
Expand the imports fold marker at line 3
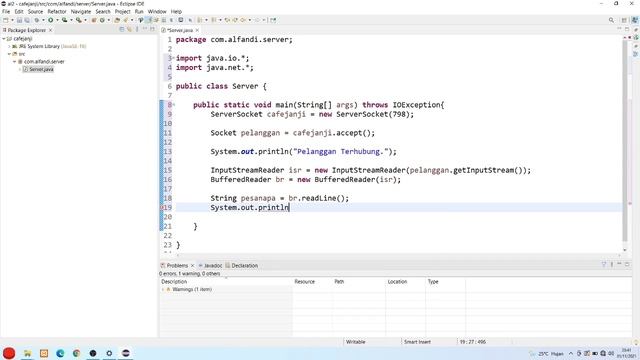[x=174, y=58]
